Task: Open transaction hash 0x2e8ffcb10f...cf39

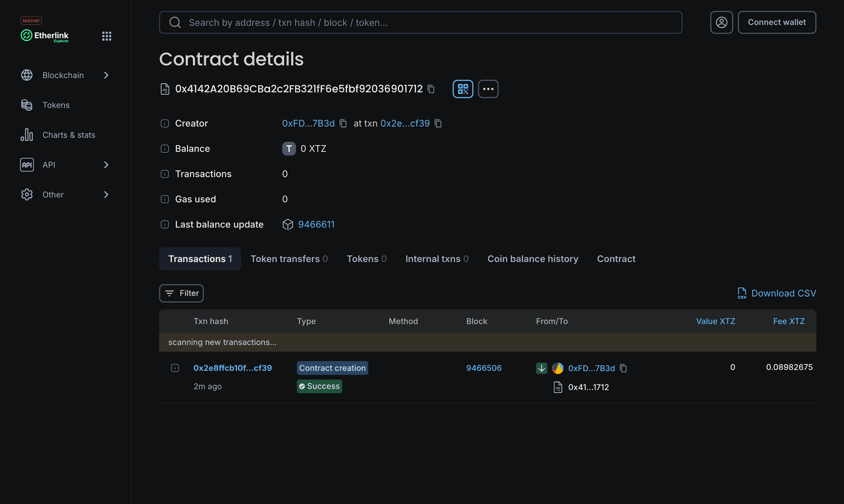Action: pyautogui.click(x=233, y=368)
